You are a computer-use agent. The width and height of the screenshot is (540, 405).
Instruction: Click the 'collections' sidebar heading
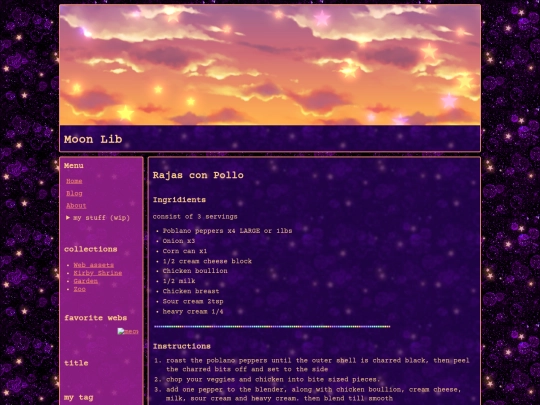click(x=91, y=249)
